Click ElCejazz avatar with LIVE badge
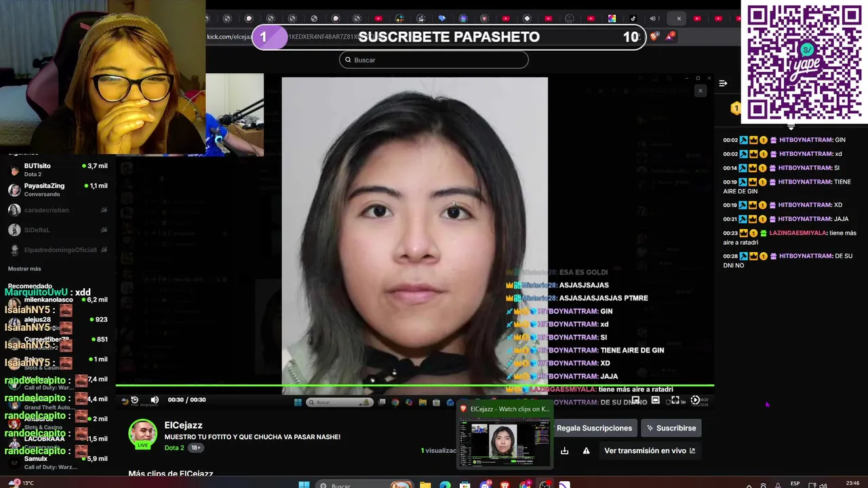The height and width of the screenshot is (488, 868). pyautogui.click(x=142, y=434)
